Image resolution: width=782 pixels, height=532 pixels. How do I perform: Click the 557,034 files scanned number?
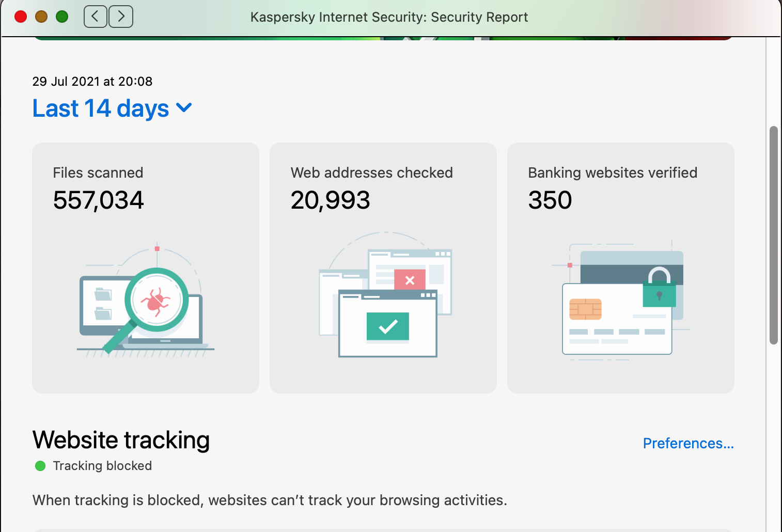[98, 200]
